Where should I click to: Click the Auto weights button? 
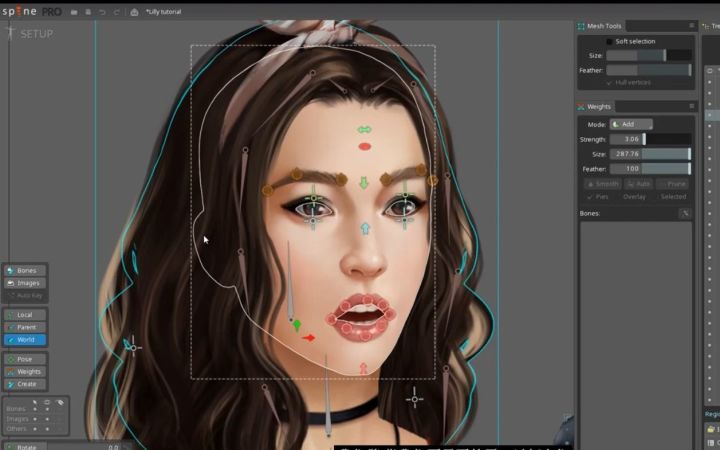pos(639,184)
